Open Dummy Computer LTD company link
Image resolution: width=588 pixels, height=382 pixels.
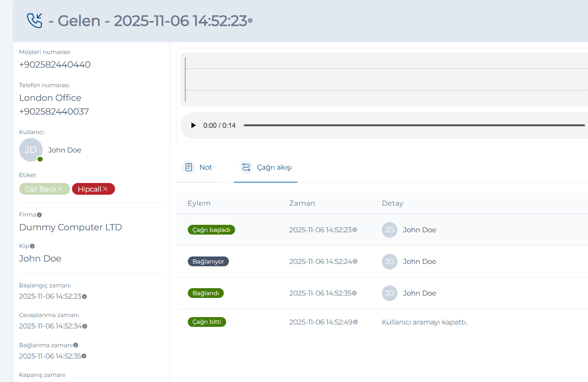coord(70,227)
